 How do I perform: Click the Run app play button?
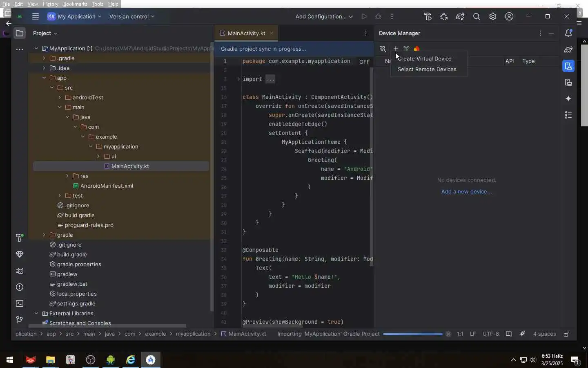pos(364,17)
